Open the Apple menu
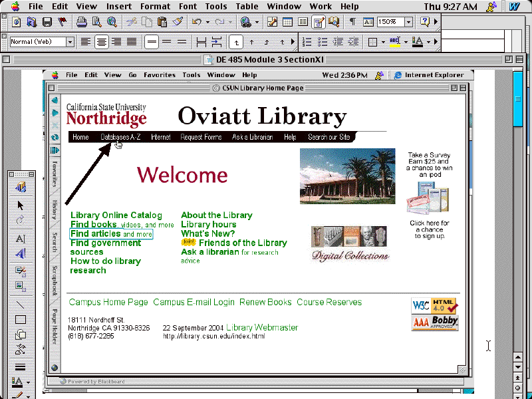532x399 pixels. [15, 7]
